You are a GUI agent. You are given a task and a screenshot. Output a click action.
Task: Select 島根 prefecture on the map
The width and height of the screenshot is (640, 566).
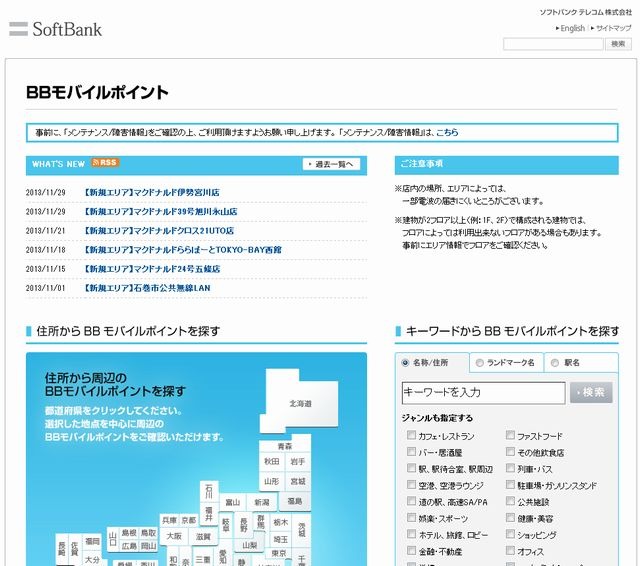point(129,533)
